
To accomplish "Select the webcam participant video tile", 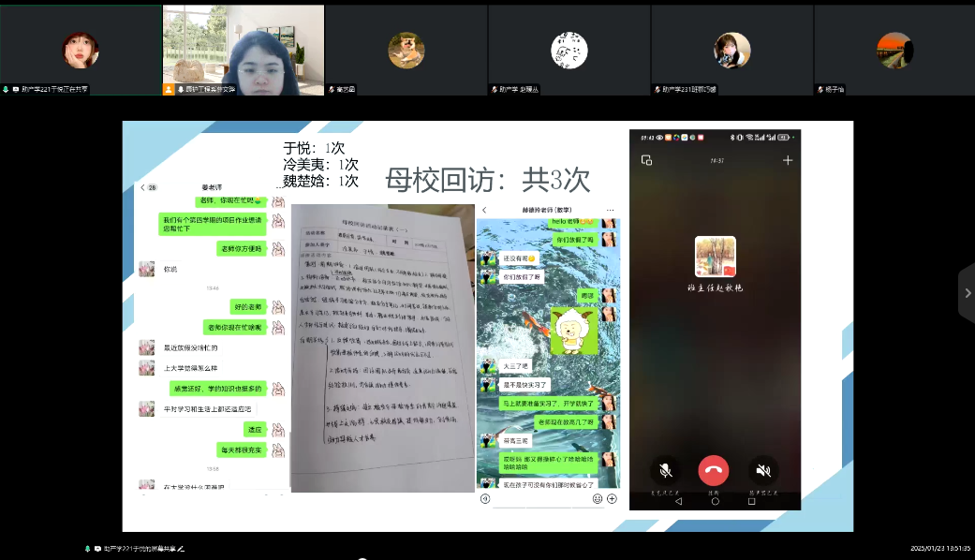I will 244,50.
